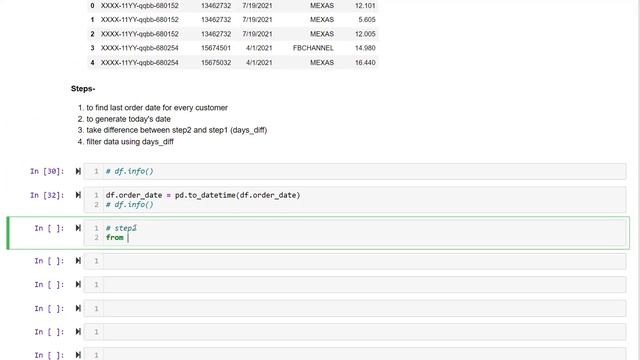
Task: Click 'to find last order date for every customer'
Action: [x=157, y=108]
